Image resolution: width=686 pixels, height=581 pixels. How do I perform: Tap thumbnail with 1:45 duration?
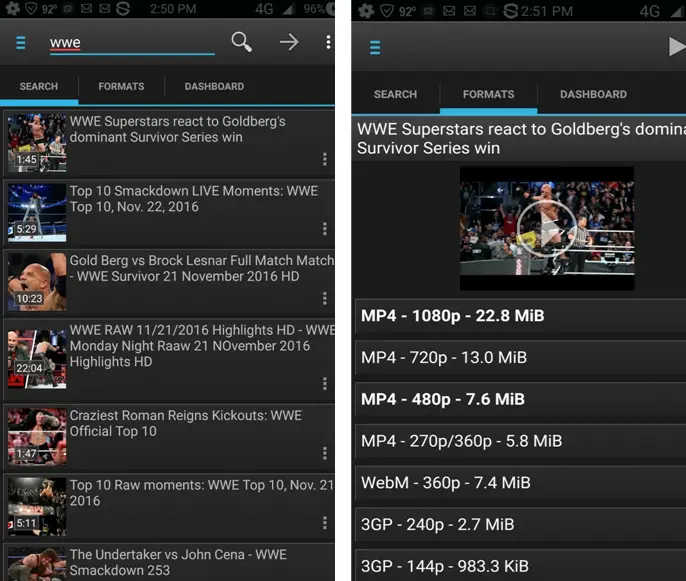37,143
